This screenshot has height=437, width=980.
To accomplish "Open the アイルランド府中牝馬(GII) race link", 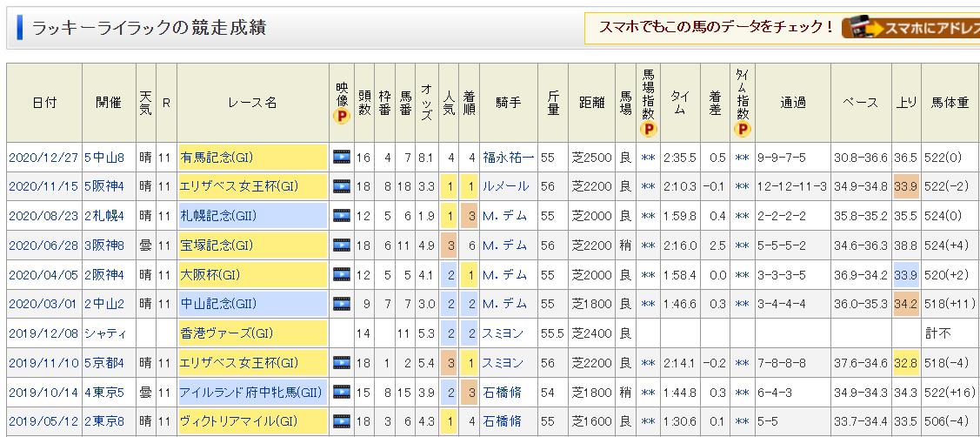I will 249,393.
